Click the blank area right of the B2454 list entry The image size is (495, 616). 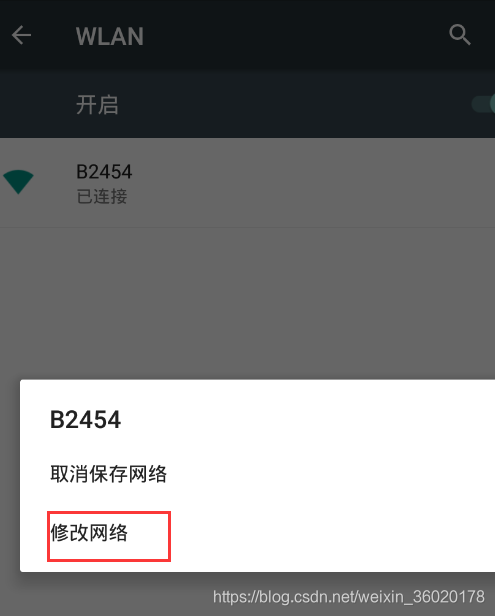tap(314, 183)
